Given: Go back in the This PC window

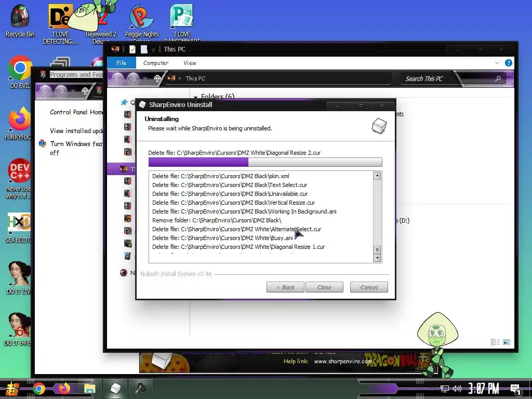Looking at the screenshot, I should click(x=118, y=79).
